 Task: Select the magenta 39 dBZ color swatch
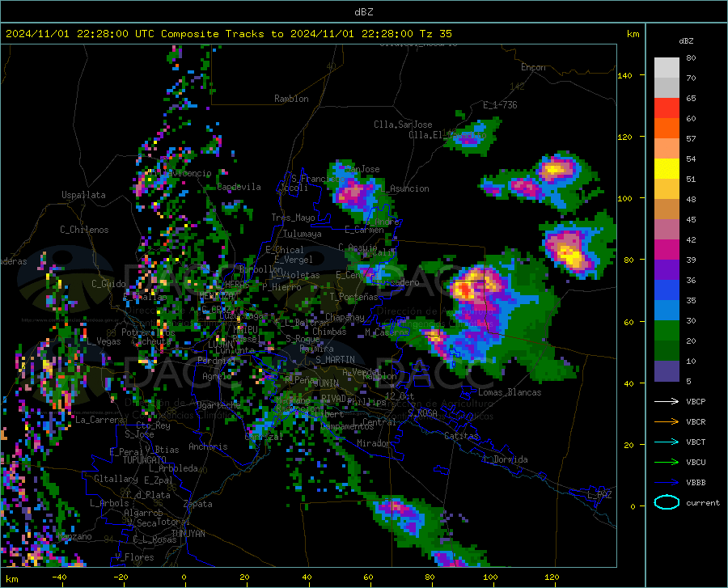click(667, 250)
